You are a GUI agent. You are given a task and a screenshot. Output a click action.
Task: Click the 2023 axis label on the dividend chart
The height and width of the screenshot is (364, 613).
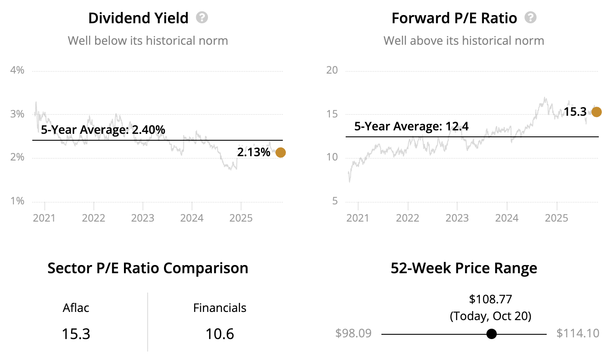[x=142, y=218]
